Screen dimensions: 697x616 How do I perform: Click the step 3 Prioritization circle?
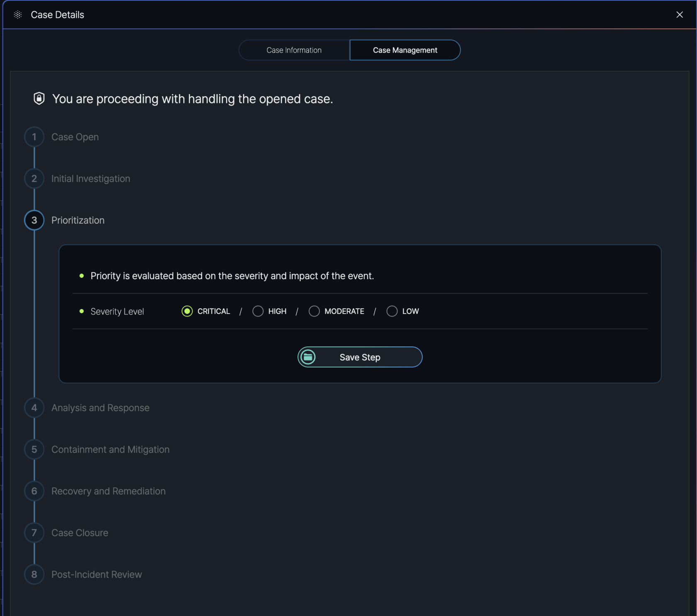point(34,220)
